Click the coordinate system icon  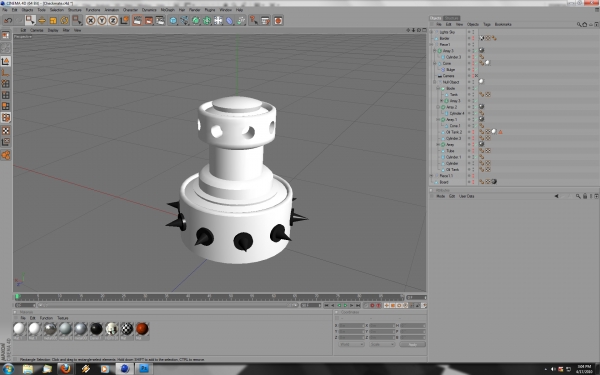[x=124, y=20]
